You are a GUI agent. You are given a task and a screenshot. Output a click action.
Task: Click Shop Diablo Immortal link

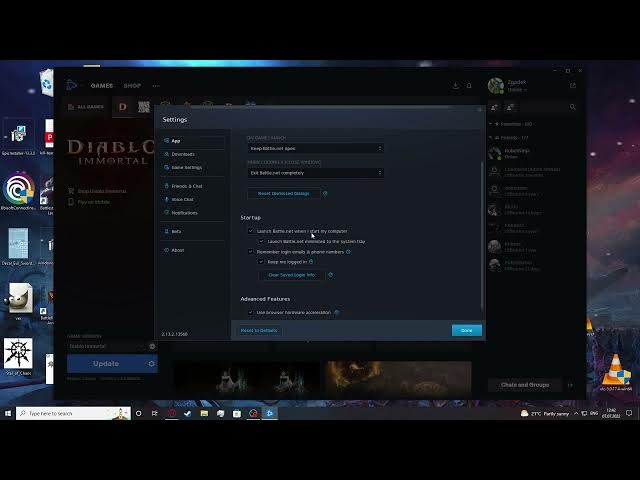pos(97,191)
